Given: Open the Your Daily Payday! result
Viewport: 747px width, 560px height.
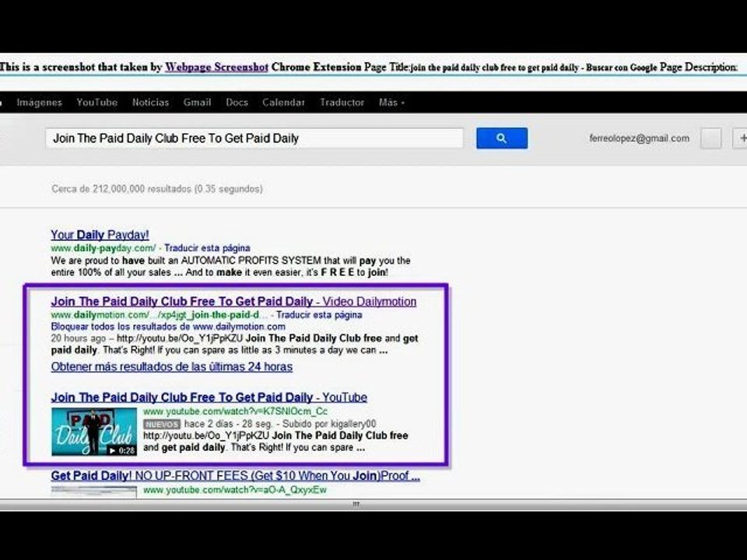Looking at the screenshot, I should point(100,235).
